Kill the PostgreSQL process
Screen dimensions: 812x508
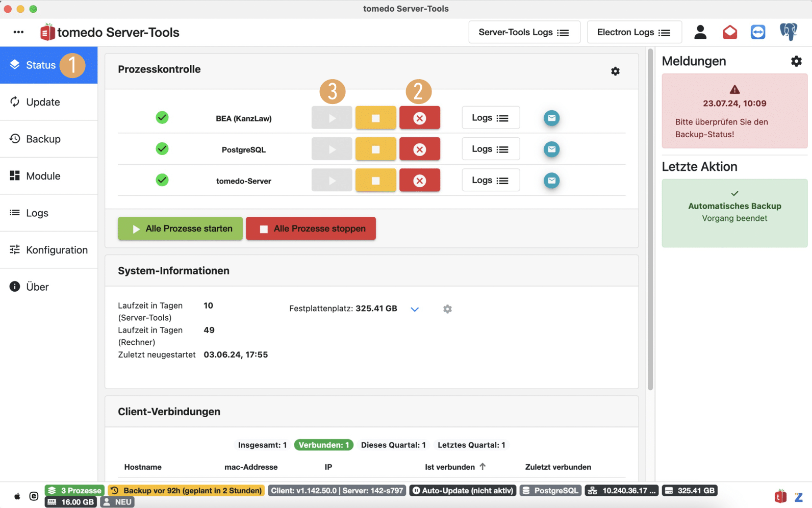(420, 149)
